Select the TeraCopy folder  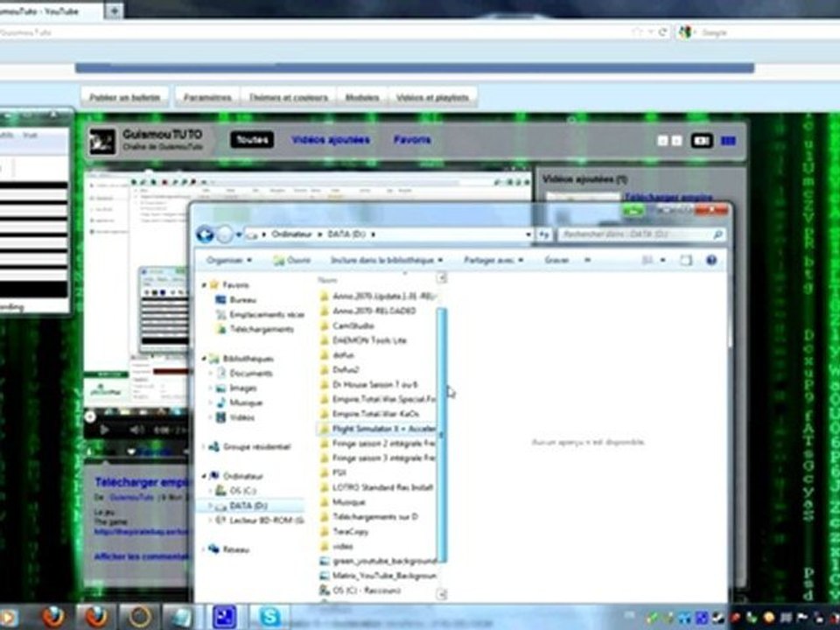pos(344,531)
